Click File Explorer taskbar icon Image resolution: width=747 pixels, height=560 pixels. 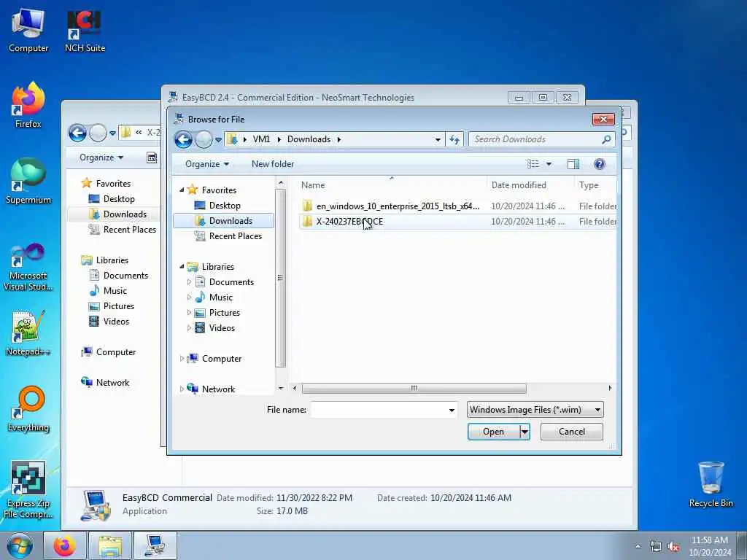[110, 545]
